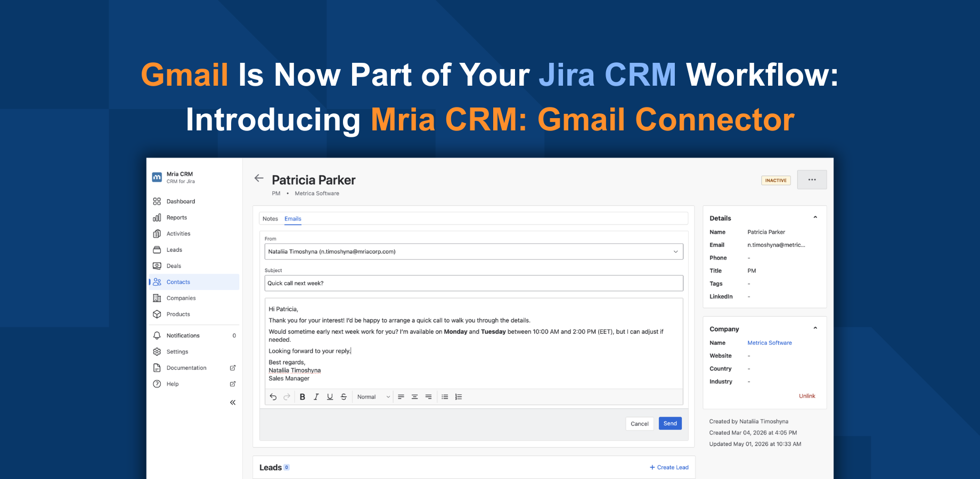This screenshot has width=980, height=479.
Task: Undo the last edit in the email editor
Action: [273, 397]
